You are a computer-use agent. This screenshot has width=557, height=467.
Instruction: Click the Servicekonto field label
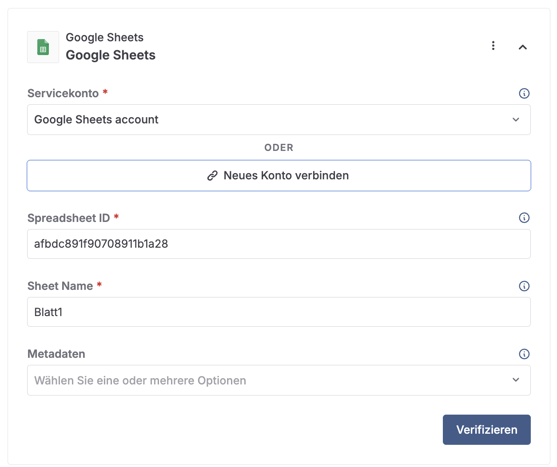63,93
